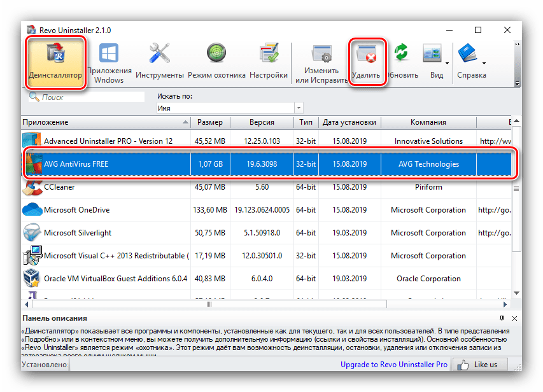Screen dimensions: 543x392
Task: Open Windows Apps (Приложения Windows) section
Action: (x=109, y=62)
